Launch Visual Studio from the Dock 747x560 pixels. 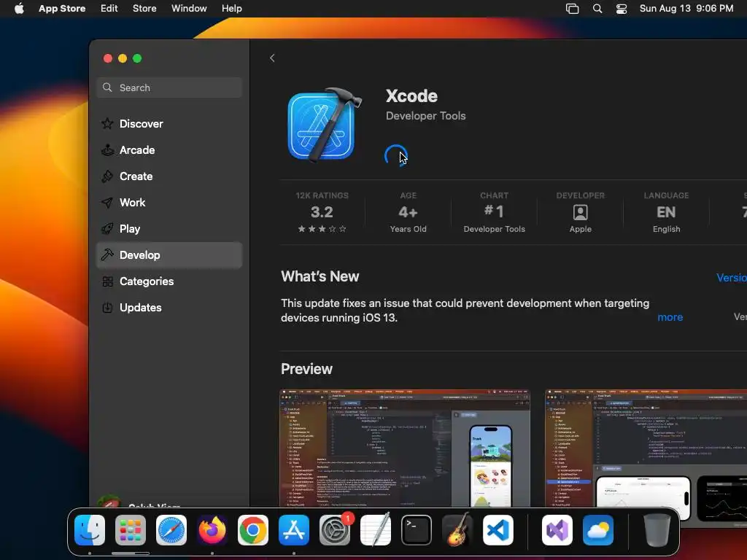click(x=557, y=530)
